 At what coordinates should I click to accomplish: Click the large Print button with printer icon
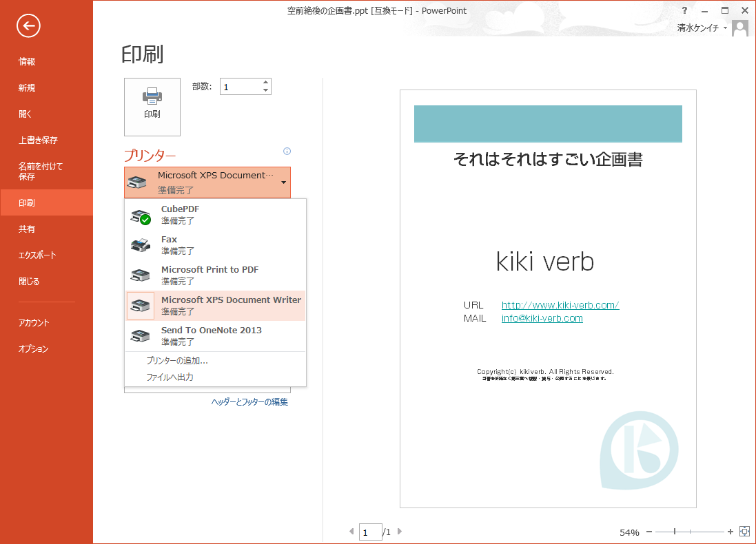pos(152,107)
